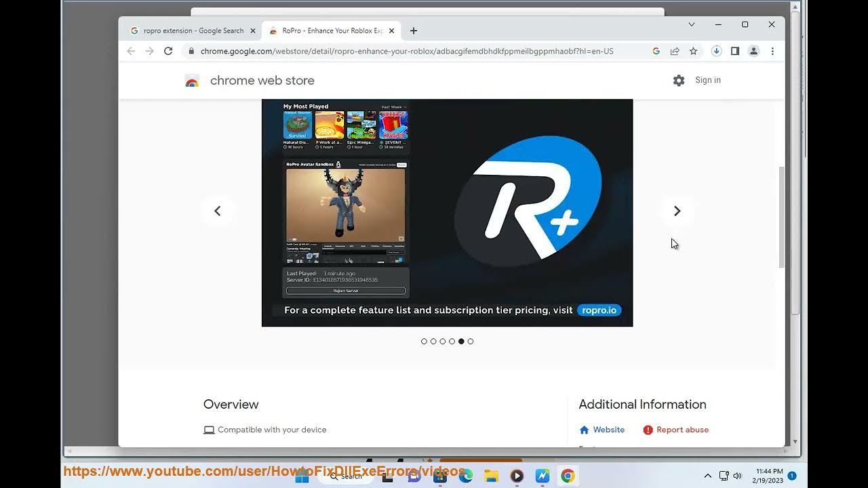This screenshot has height=488, width=868.
Task: Show hidden system tray icons chevron
Action: 707,476
